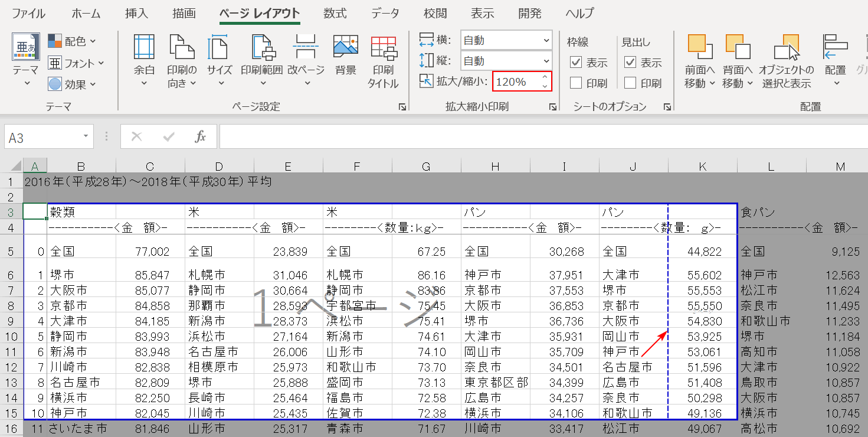Select cell with 堺市 in column B

(x=81, y=275)
